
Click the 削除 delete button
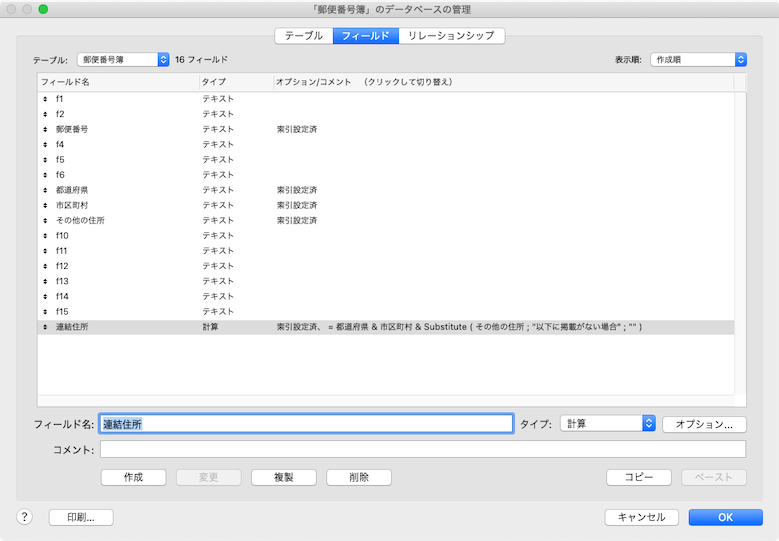[359, 478]
